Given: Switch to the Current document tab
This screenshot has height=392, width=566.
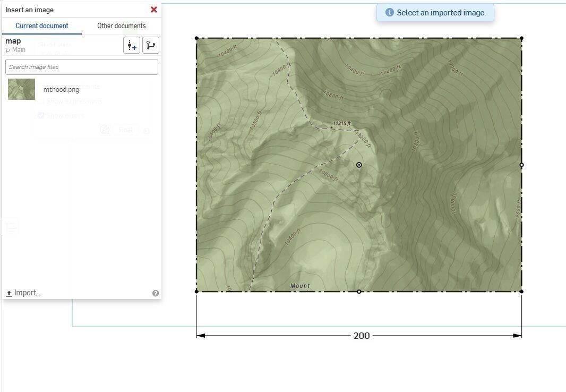Looking at the screenshot, I should click(x=42, y=25).
